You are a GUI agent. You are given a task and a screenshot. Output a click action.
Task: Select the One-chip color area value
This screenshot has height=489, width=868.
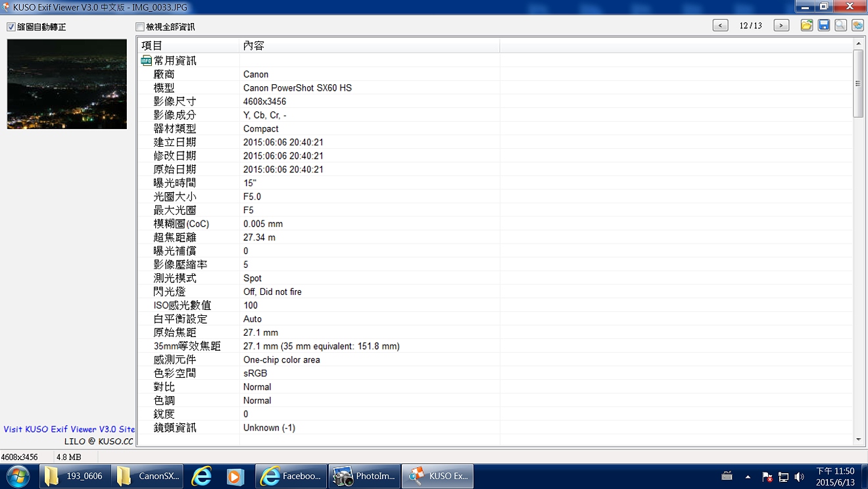tap(281, 360)
